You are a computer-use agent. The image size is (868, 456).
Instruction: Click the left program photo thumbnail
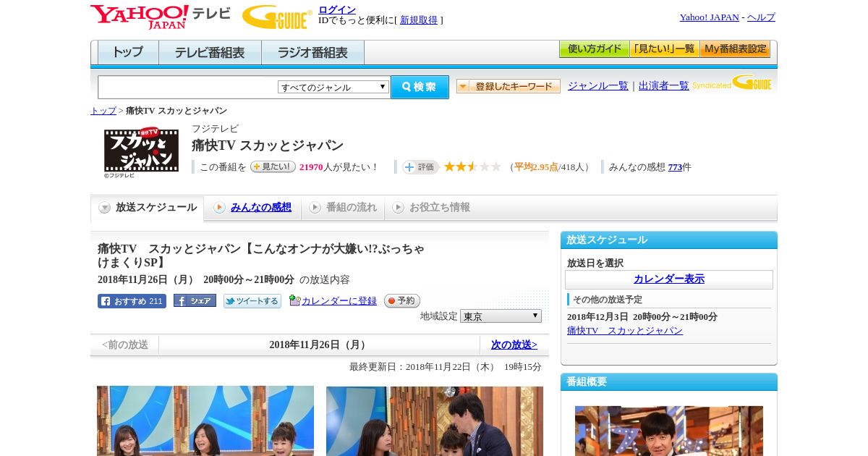tap(205, 421)
